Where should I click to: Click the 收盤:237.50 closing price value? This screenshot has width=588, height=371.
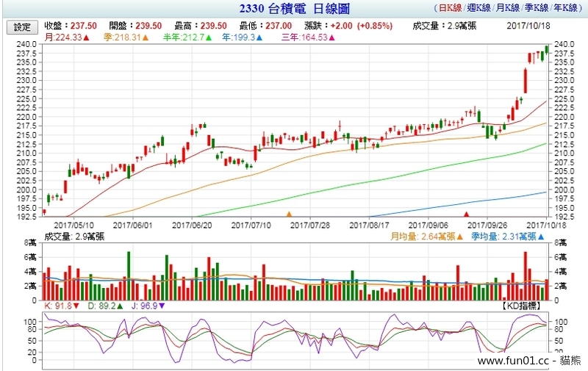[x=71, y=26]
